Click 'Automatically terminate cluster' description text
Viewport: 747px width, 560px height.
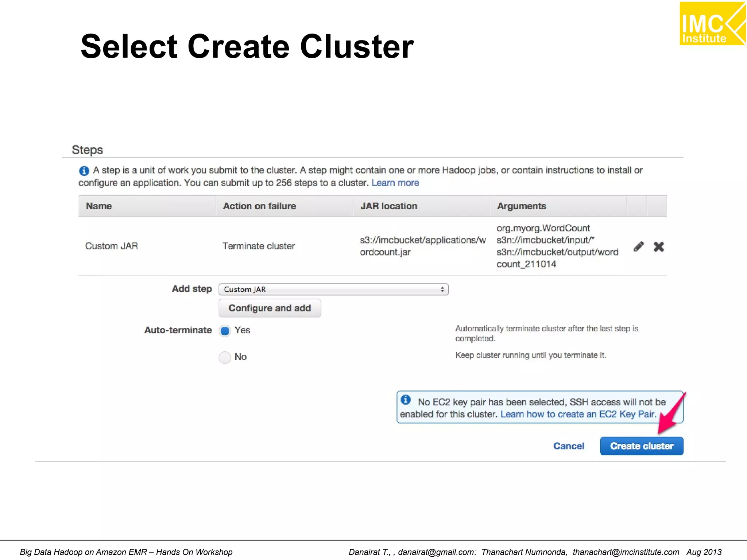(547, 333)
